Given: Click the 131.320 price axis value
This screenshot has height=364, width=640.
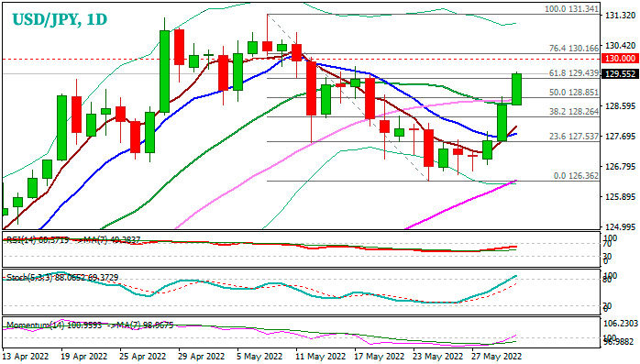Looking at the screenshot, I should [x=620, y=16].
